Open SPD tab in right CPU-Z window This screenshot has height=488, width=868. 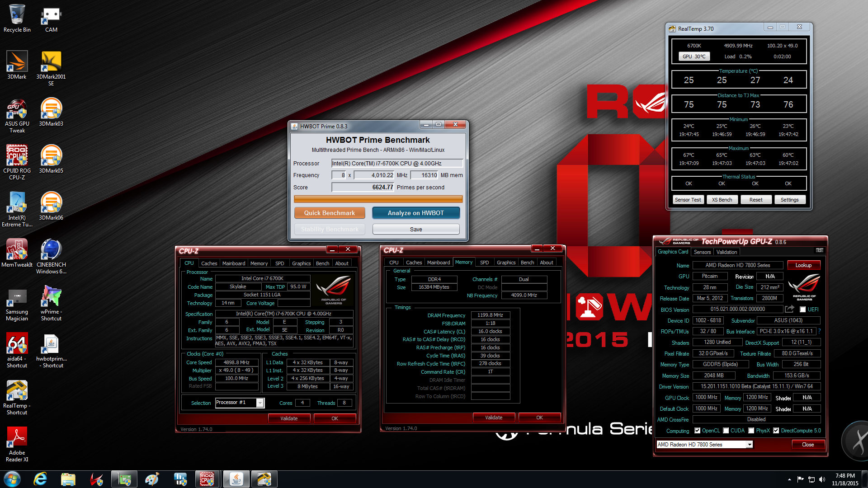coord(484,263)
